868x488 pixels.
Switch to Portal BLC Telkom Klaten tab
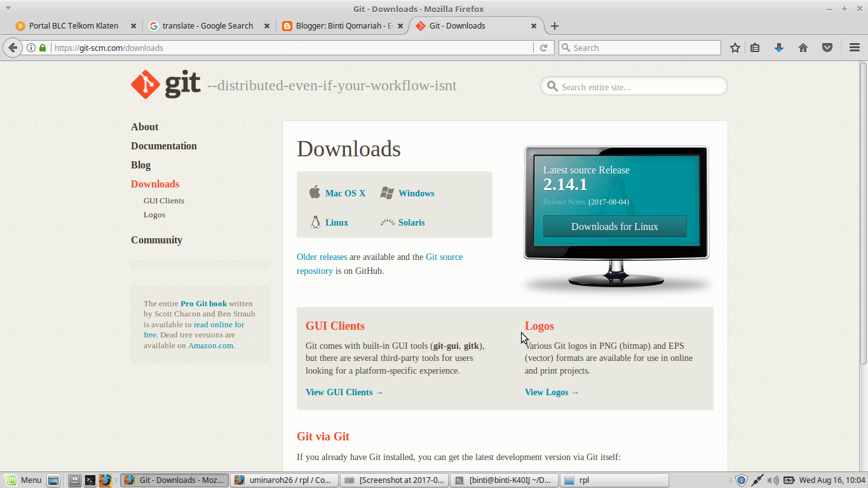click(x=75, y=26)
